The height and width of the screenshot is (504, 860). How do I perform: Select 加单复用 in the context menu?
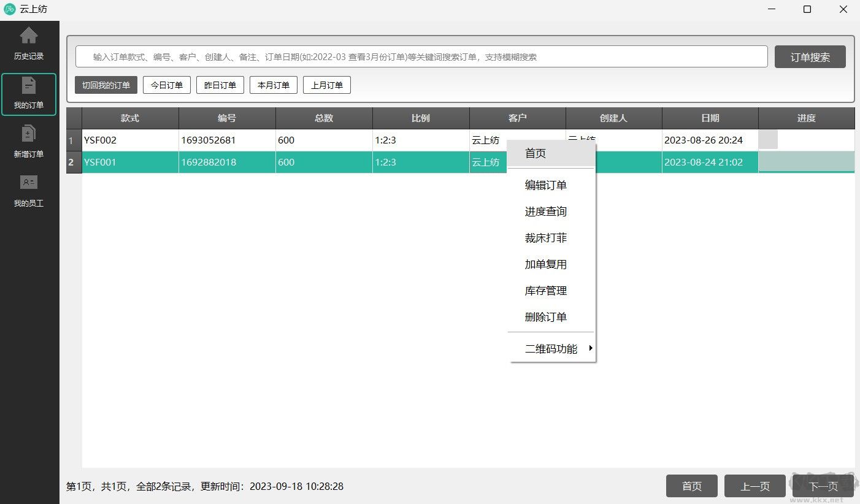coord(546,264)
